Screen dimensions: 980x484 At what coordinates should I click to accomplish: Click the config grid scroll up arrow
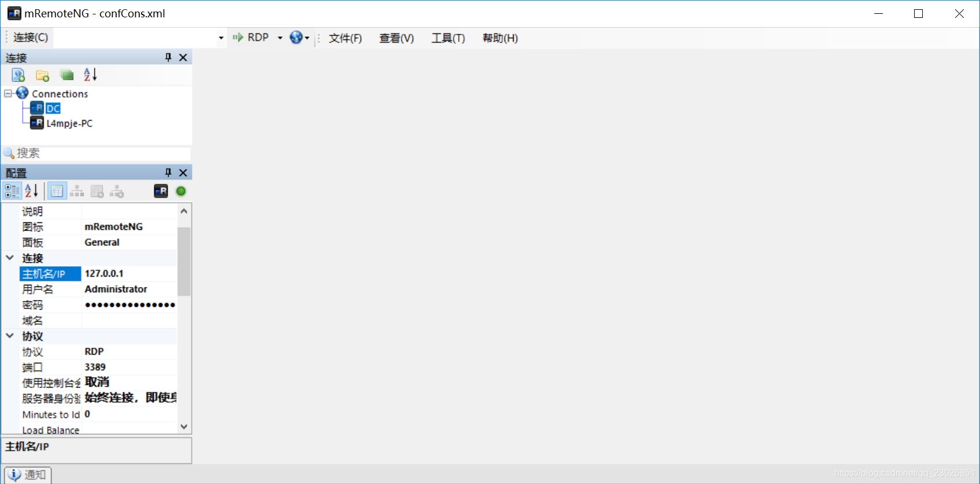click(x=184, y=211)
